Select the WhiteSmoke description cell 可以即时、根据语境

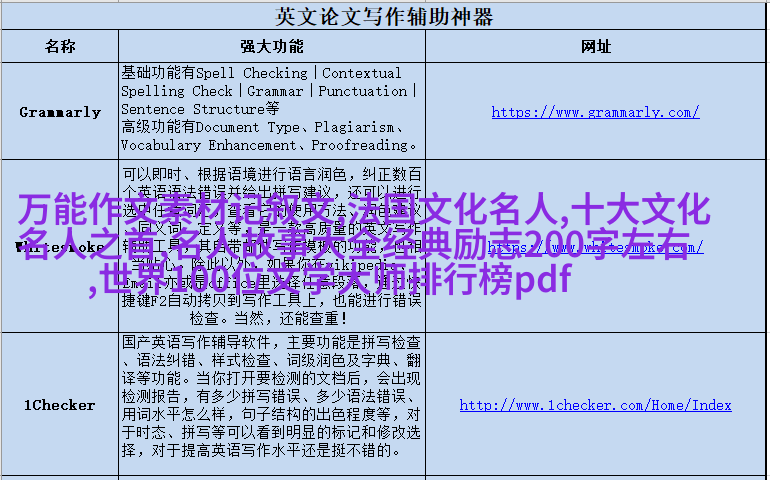pyautogui.click(x=272, y=246)
